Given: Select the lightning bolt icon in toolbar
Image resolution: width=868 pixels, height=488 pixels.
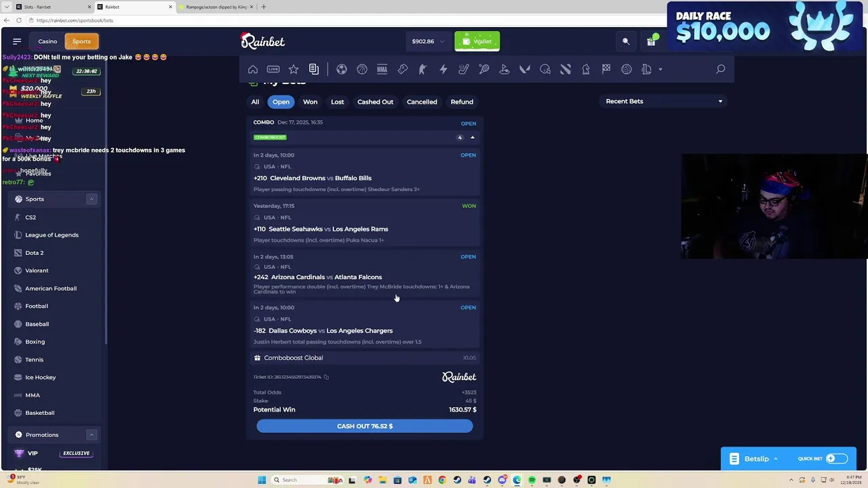Looking at the screenshot, I should click(443, 69).
